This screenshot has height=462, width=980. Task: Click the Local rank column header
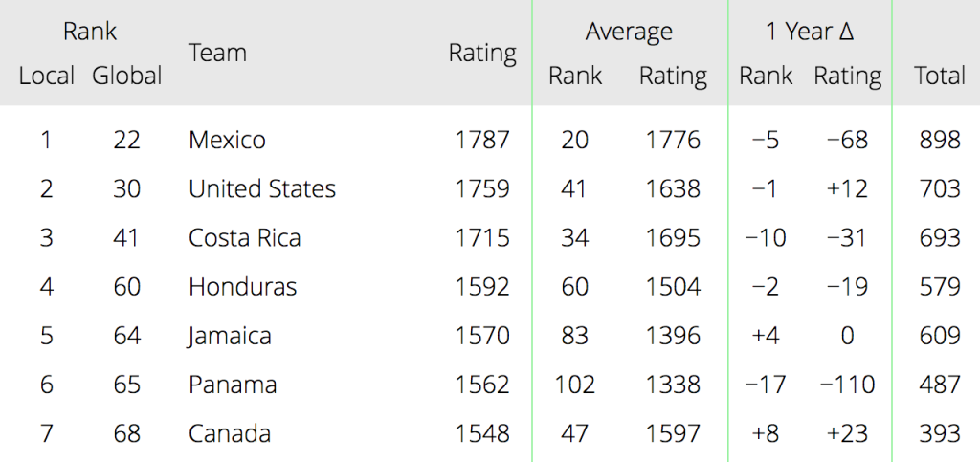pos(47,76)
